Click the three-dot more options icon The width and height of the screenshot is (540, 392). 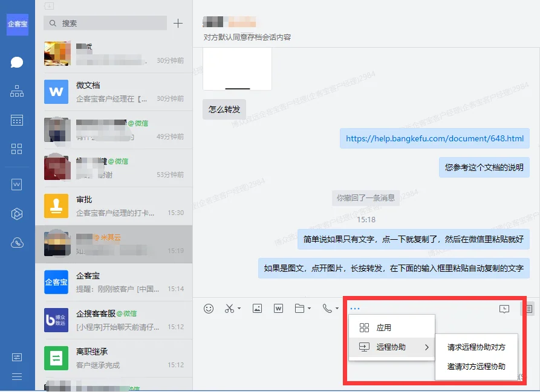[x=355, y=309]
